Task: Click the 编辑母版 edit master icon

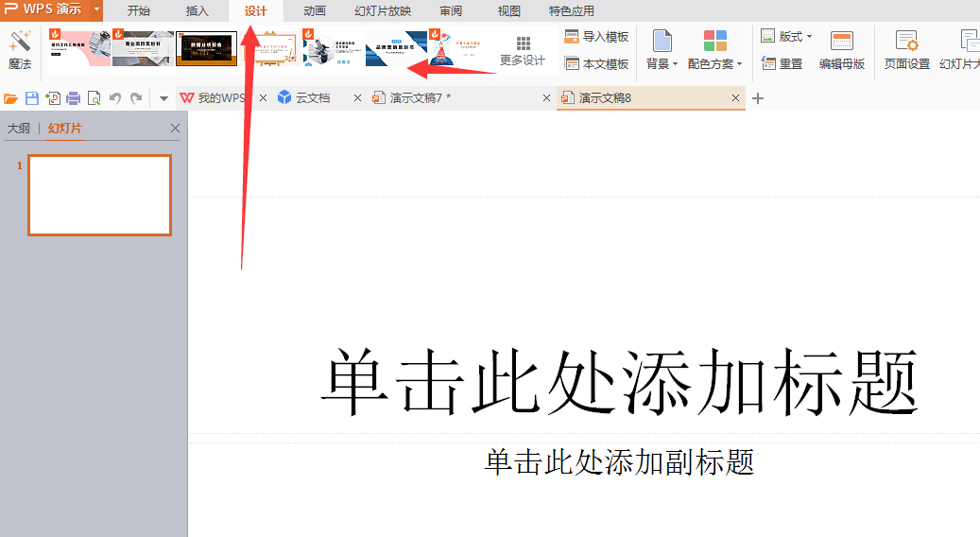Action: (x=842, y=42)
